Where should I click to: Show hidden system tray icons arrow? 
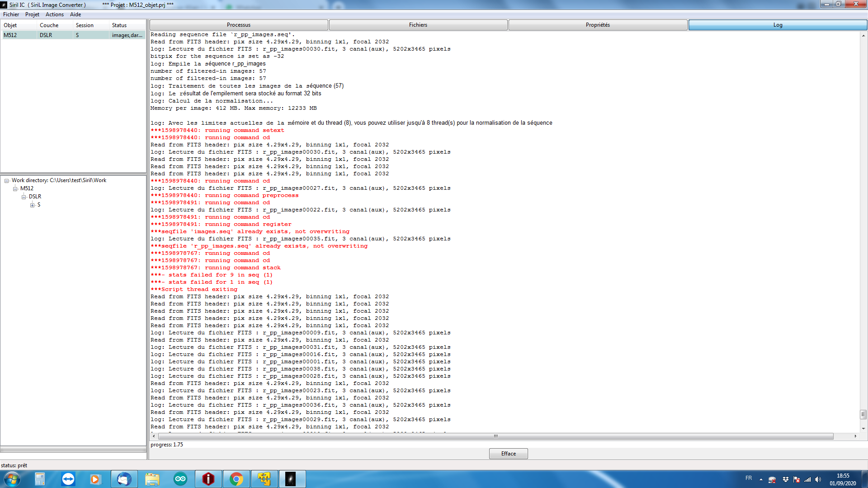pyautogui.click(x=761, y=479)
